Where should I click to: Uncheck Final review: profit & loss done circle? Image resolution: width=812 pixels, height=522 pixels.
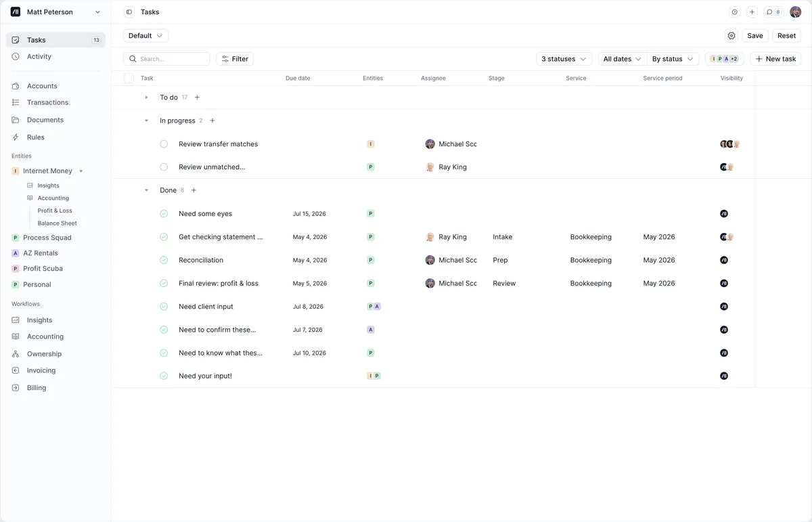(x=164, y=284)
